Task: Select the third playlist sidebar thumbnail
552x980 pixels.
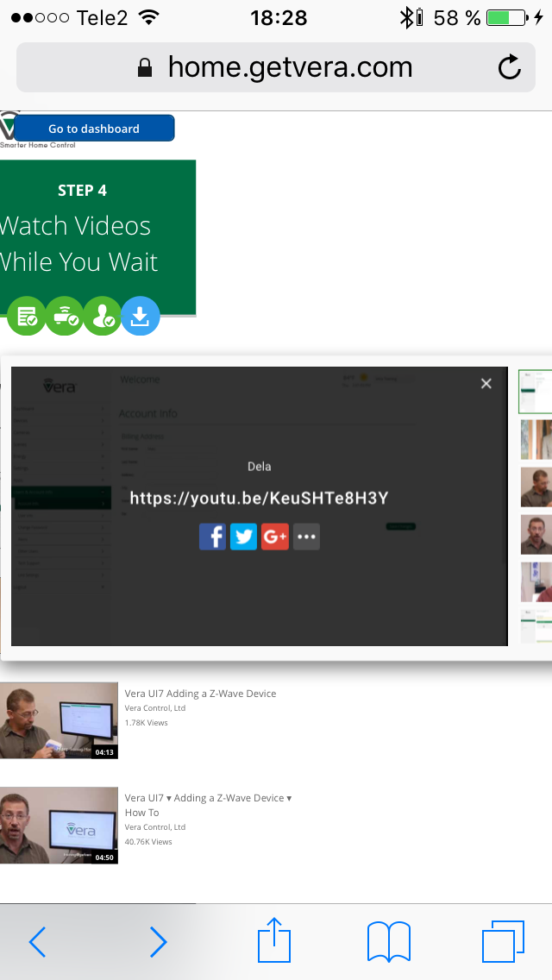Action: pos(536,487)
